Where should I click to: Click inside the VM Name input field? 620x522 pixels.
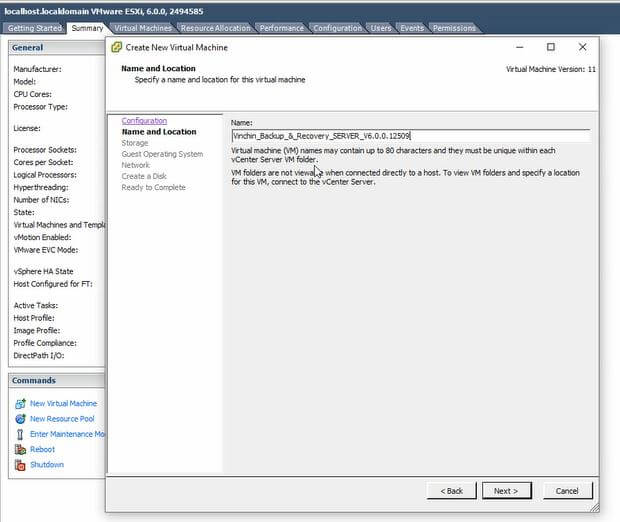click(x=411, y=136)
